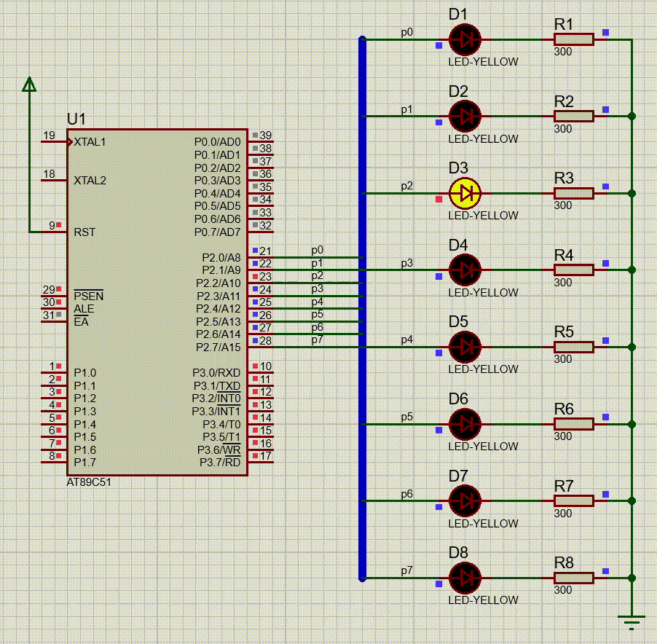
Task: Click the red logic marker beside D3
Action: click(438, 200)
